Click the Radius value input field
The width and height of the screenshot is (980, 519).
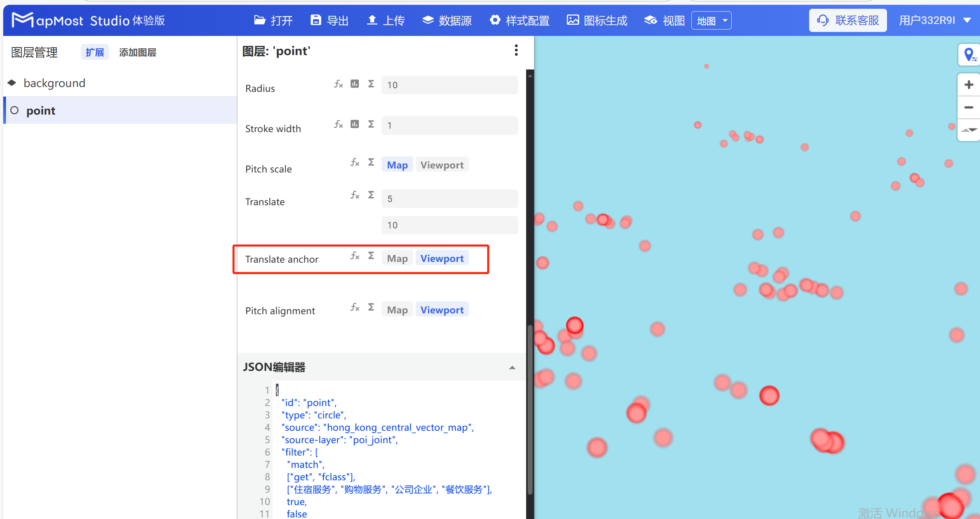[x=449, y=85]
